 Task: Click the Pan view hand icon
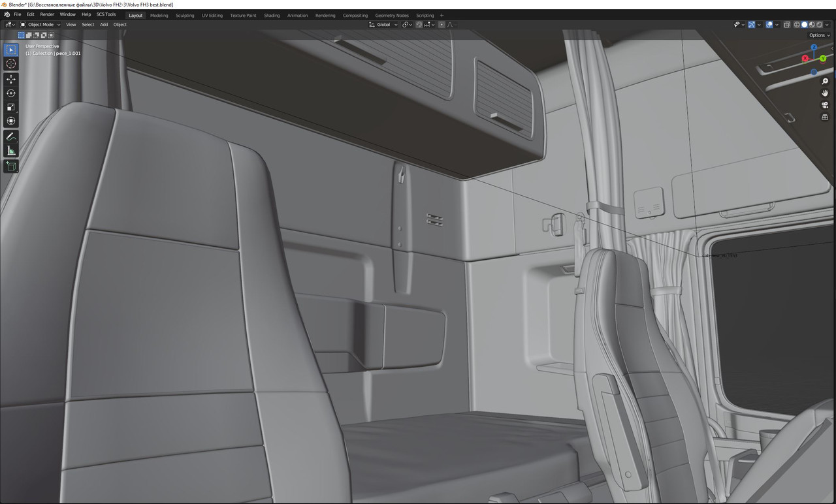click(825, 93)
